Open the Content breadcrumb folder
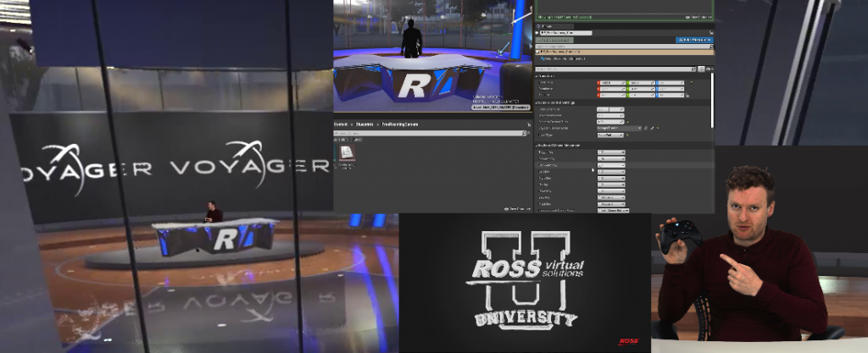Image resolution: width=868 pixels, height=353 pixels. 341,124
